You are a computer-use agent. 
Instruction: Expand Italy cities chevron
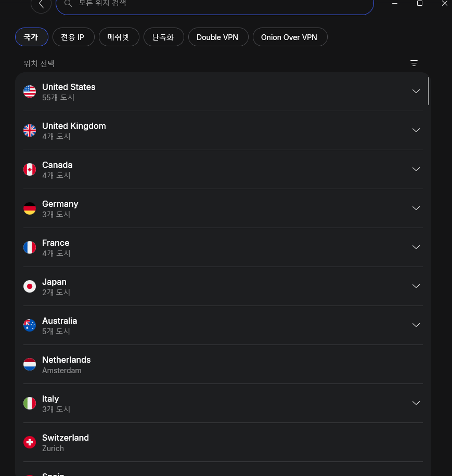pos(416,403)
